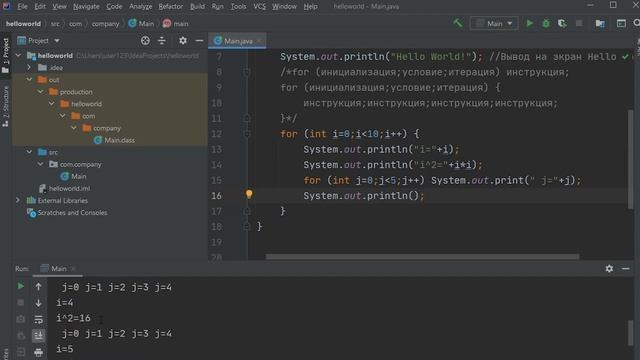This screenshot has height=360, width=640.
Task: Click the Main class icon in breadcrumb
Action: (132, 23)
